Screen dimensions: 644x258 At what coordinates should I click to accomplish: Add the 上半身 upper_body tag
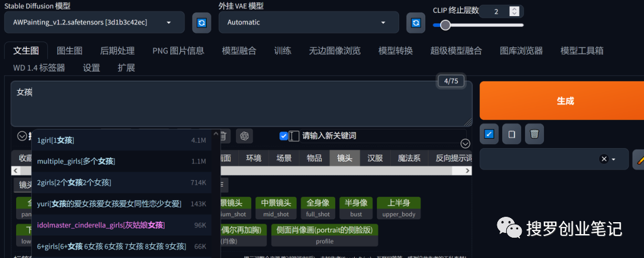[x=399, y=208]
